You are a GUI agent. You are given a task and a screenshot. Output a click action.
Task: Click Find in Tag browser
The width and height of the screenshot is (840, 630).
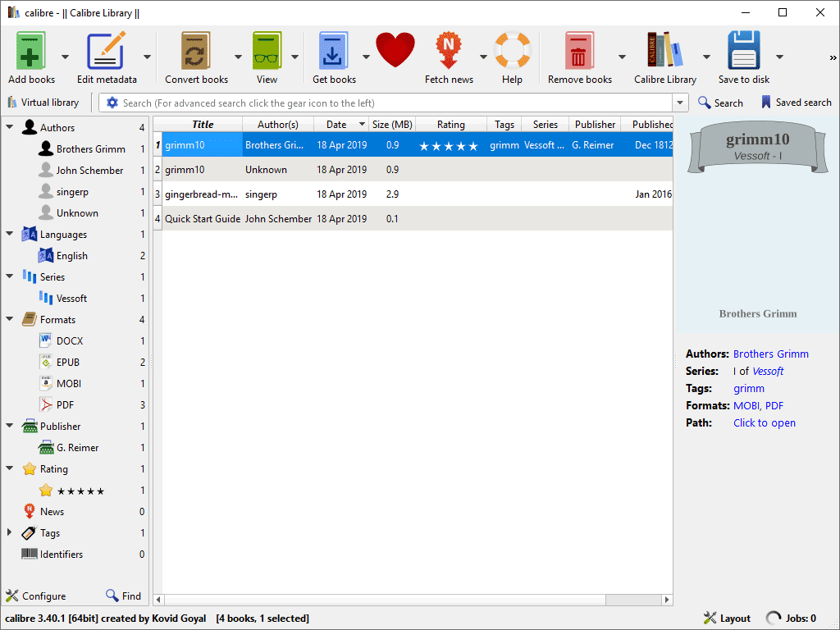(123, 596)
